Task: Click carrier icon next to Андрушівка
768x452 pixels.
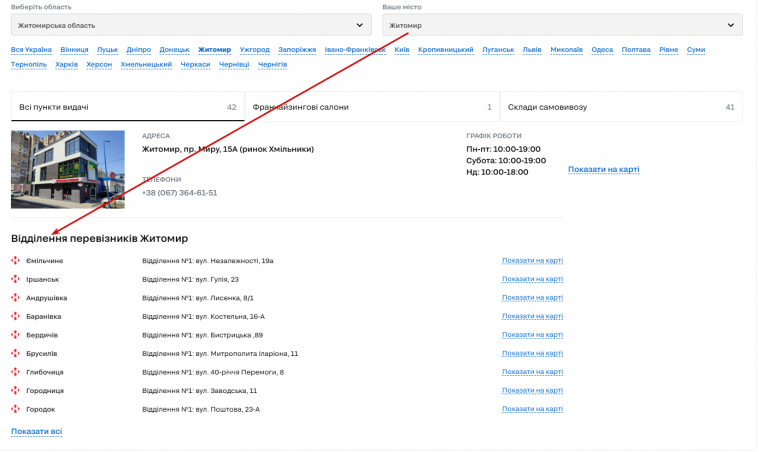Action: tap(16, 298)
